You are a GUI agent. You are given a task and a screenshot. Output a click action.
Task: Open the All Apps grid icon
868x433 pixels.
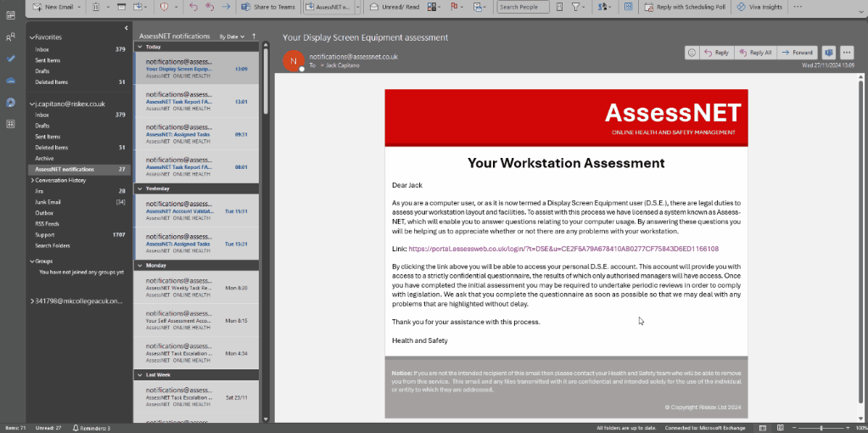[628, 7]
